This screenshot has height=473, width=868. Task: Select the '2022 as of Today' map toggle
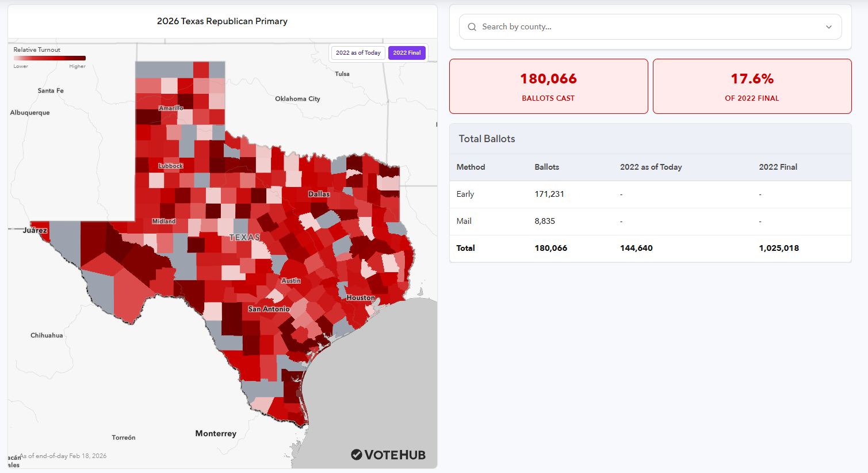click(358, 53)
